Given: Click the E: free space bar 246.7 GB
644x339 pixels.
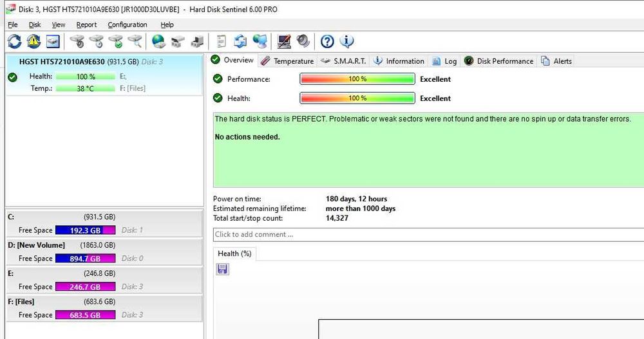Looking at the screenshot, I should (86, 287).
